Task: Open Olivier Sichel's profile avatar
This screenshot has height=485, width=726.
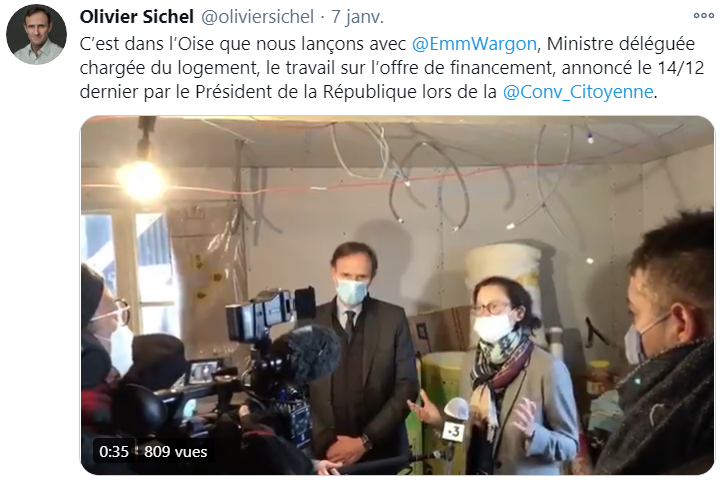Action: pyautogui.click(x=36, y=34)
